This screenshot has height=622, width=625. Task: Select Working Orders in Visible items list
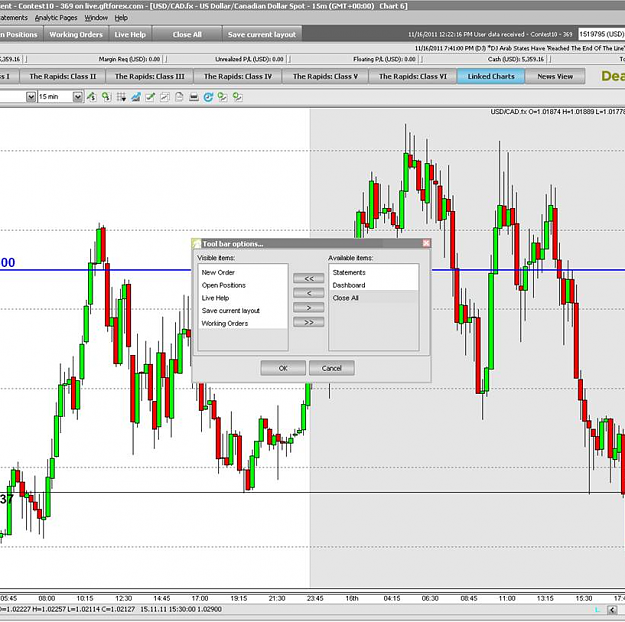coord(243,323)
